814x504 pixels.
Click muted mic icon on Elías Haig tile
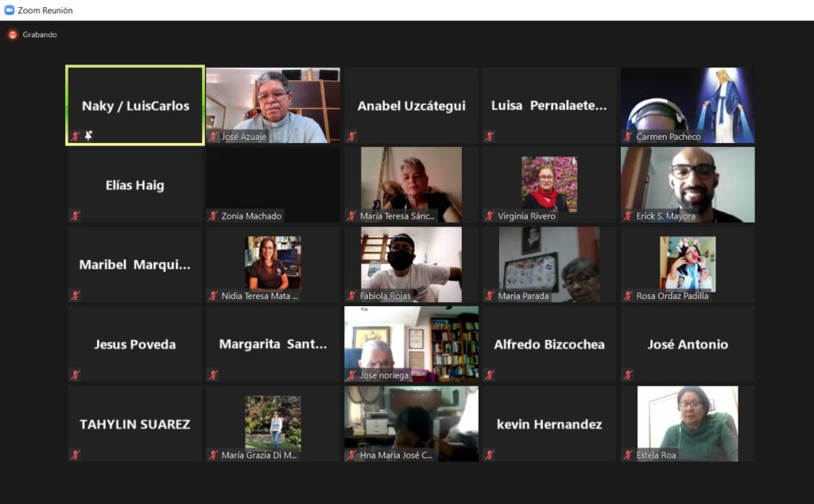point(76,215)
